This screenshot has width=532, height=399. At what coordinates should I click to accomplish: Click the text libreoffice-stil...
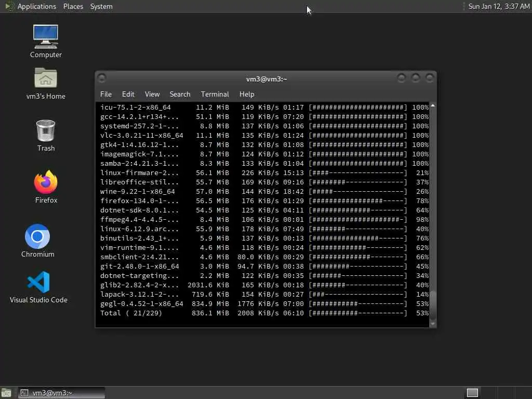coord(139,182)
